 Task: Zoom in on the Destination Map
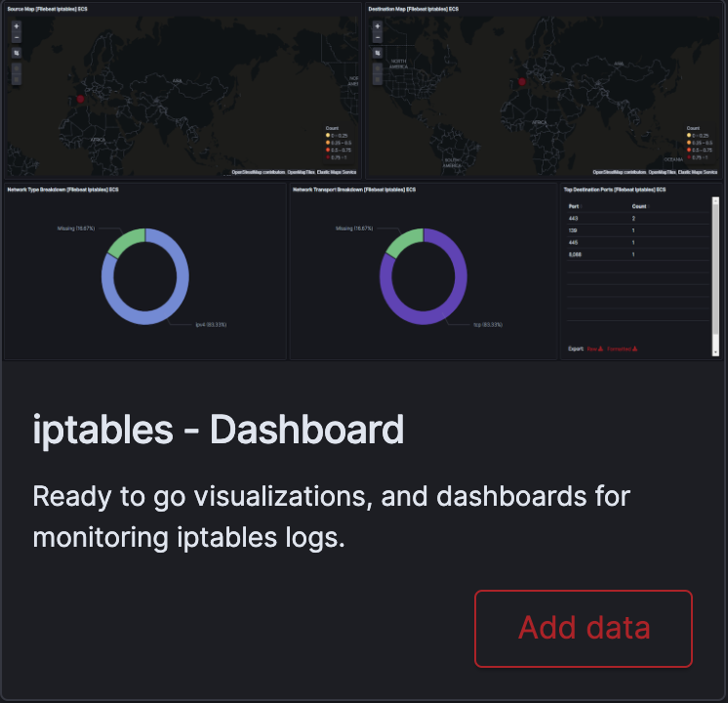coord(378,27)
